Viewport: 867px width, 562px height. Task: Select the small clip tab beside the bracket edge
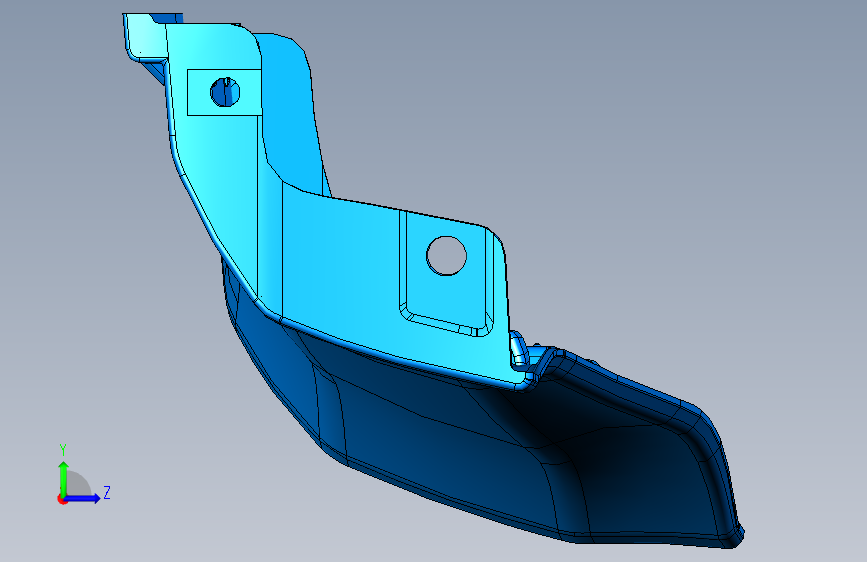point(518,350)
